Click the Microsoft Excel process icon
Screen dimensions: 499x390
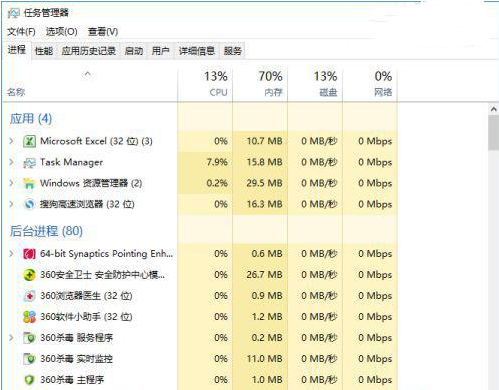[29, 141]
